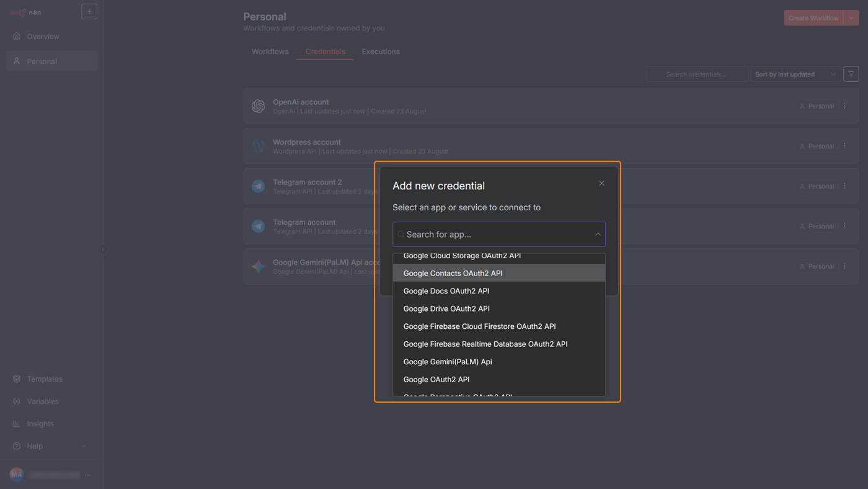Choose Google Docs OAuth2 API from list
This screenshot has width=868, height=489.
coord(446,291)
